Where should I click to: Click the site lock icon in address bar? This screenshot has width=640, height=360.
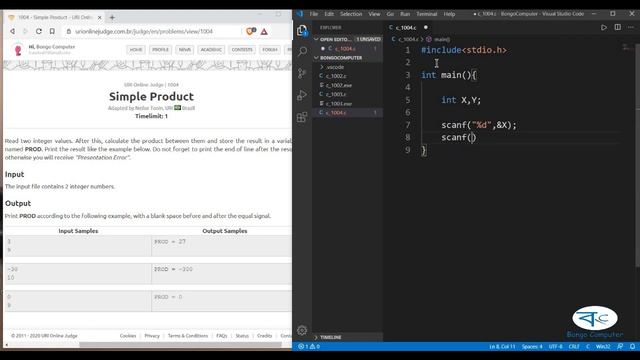[x=69, y=31]
